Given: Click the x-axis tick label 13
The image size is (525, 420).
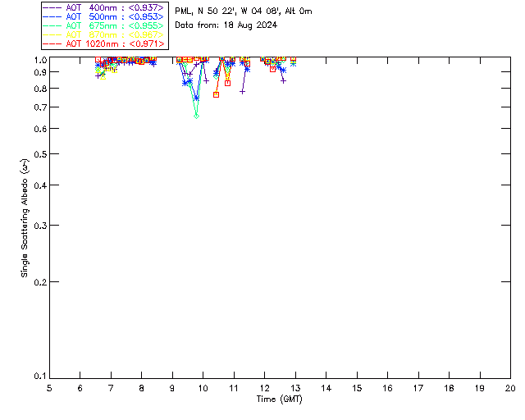Looking at the screenshot, I should pyautogui.click(x=295, y=388).
